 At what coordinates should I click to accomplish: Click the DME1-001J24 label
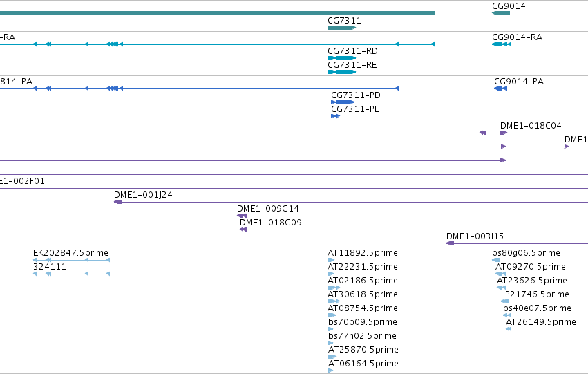[143, 194]
